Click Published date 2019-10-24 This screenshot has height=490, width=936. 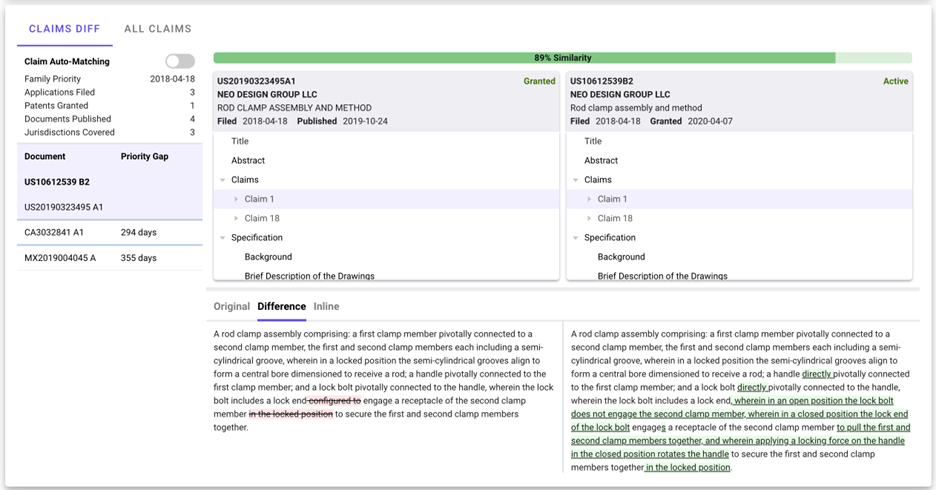point(365,121)
